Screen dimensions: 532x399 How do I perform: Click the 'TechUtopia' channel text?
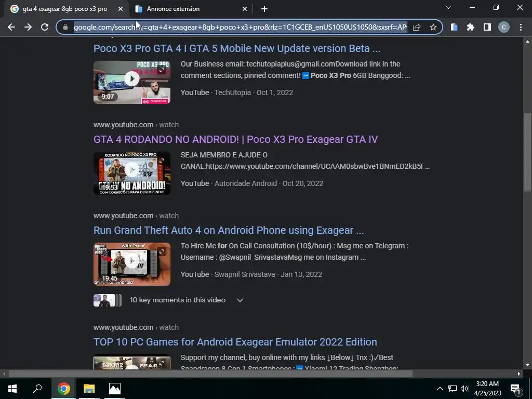(233, 92)
